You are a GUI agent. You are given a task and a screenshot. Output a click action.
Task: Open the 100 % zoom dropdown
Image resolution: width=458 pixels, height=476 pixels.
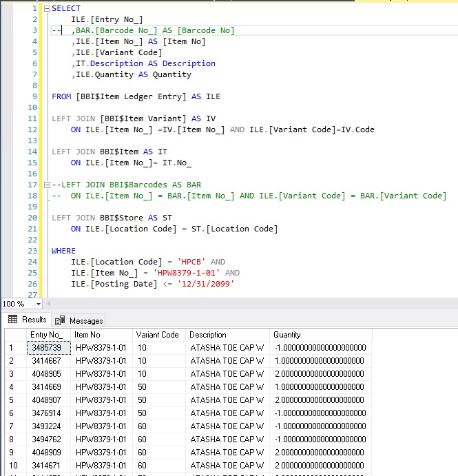pos(39,304)
